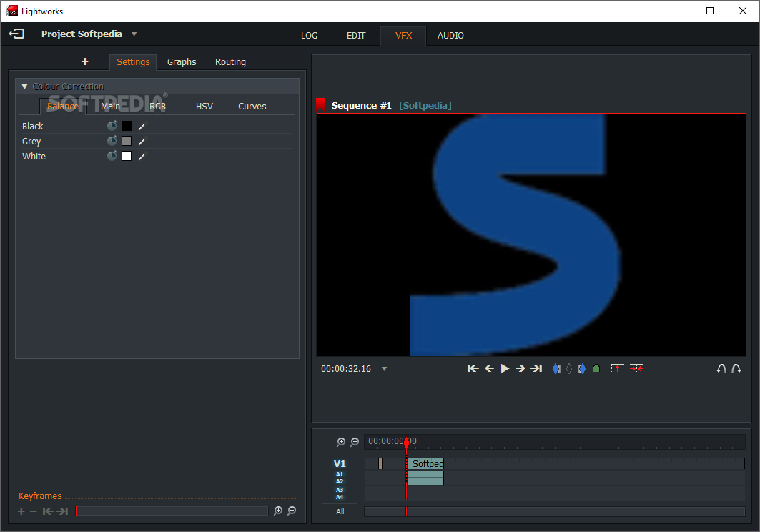
Task: Click the plus add effect button
Action: click(x=85, y=61)
